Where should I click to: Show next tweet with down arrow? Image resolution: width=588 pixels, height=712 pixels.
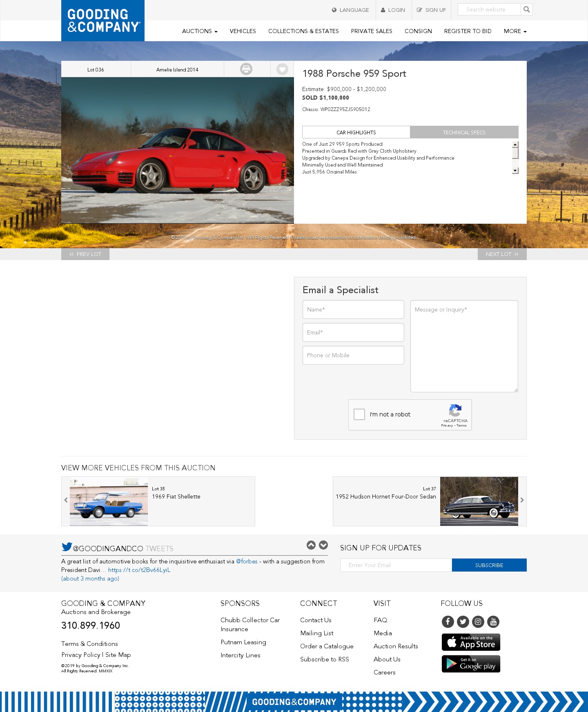tap(323, 545)
